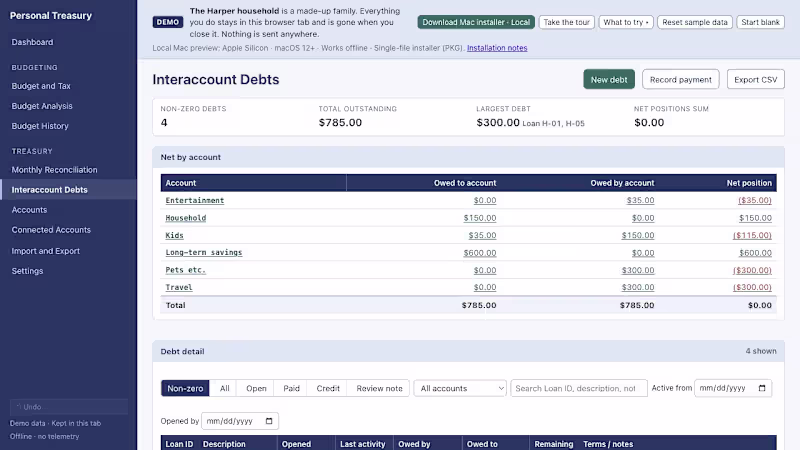Go to Connected Accounts
Screen dimensions: 800x450
coord(51,230)
